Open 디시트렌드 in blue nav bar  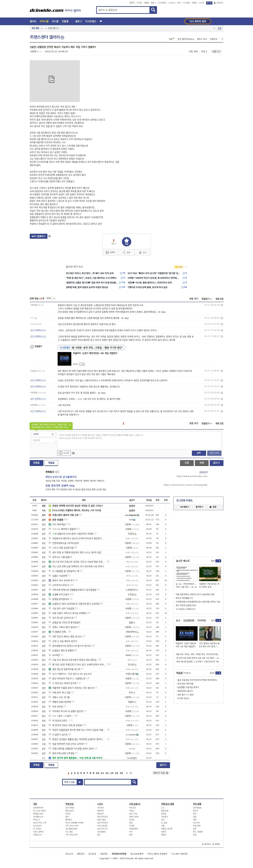click(x=91, y=21)
